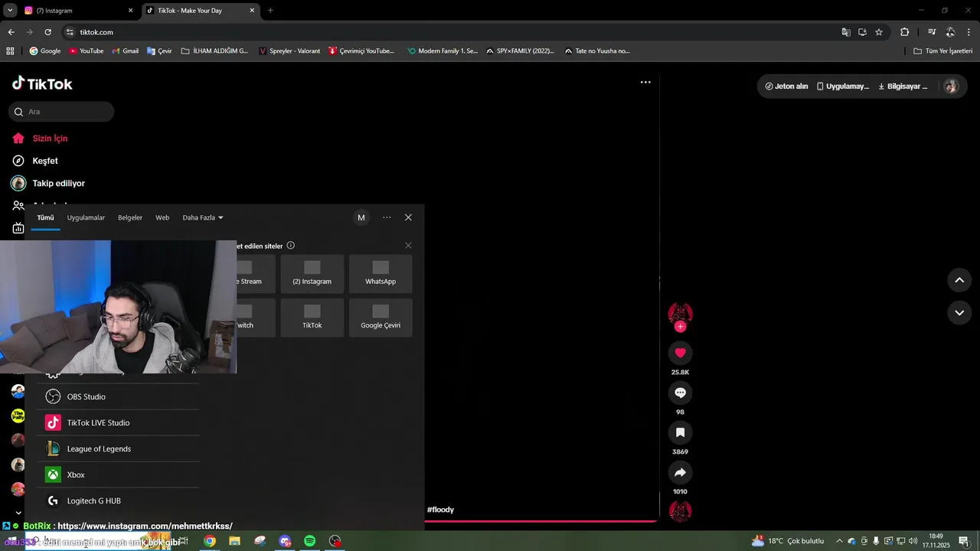Bookmark the TikTok video
Image resolution: width=980 pixels, height=551 pixels.
pos(680,432)
